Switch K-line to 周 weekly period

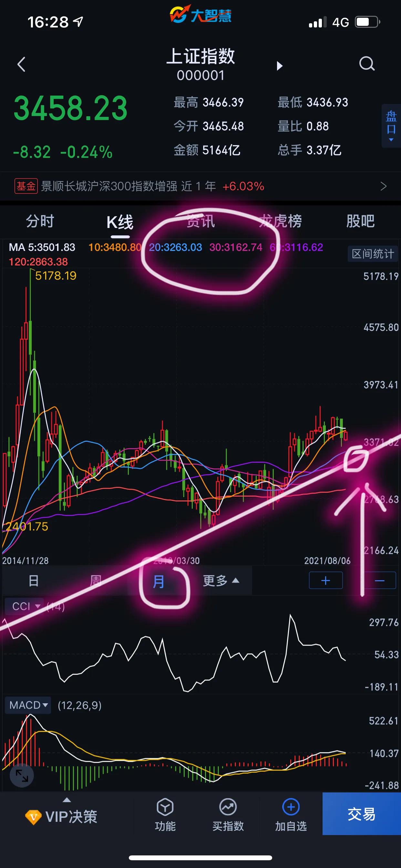pos(96,581)
